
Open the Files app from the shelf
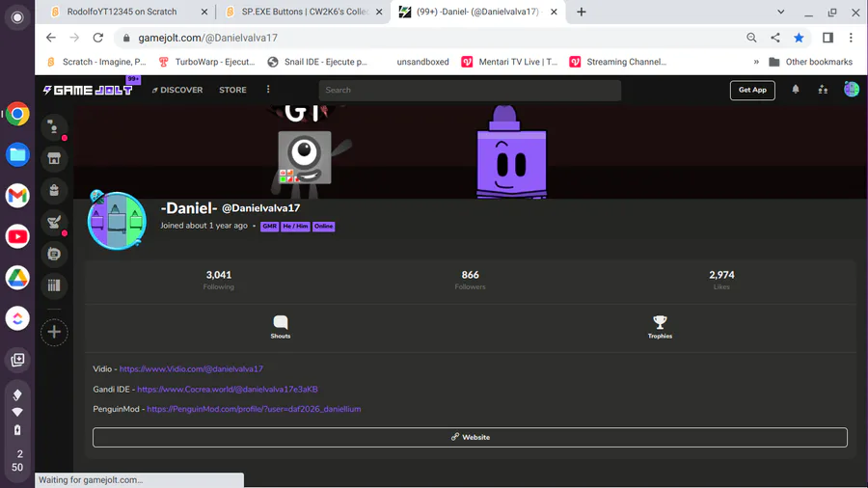pos(17,155)
